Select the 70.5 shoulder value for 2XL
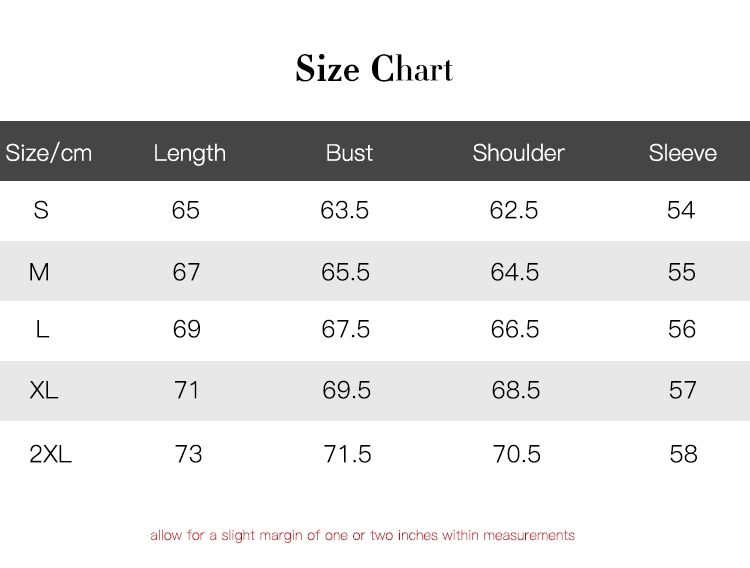The width and height of the screenshot is (750, 568). (x=517, y=454)
